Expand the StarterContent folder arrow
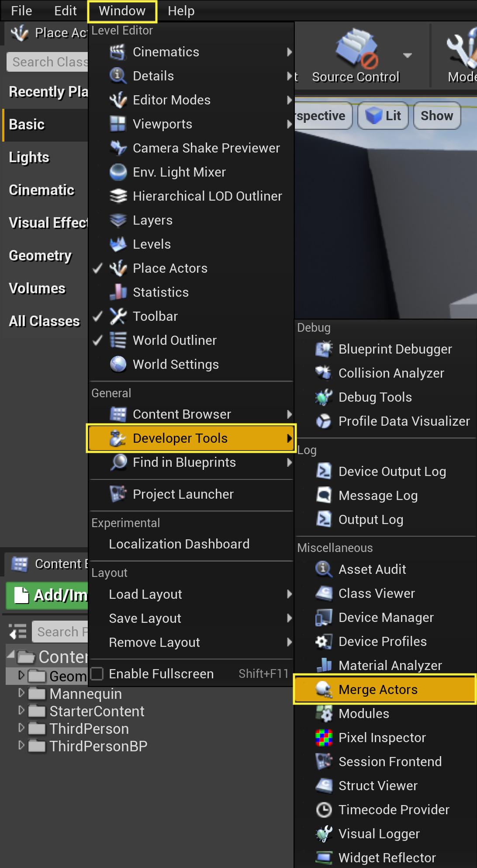This screenshot has height=868, width=477. 21,710
